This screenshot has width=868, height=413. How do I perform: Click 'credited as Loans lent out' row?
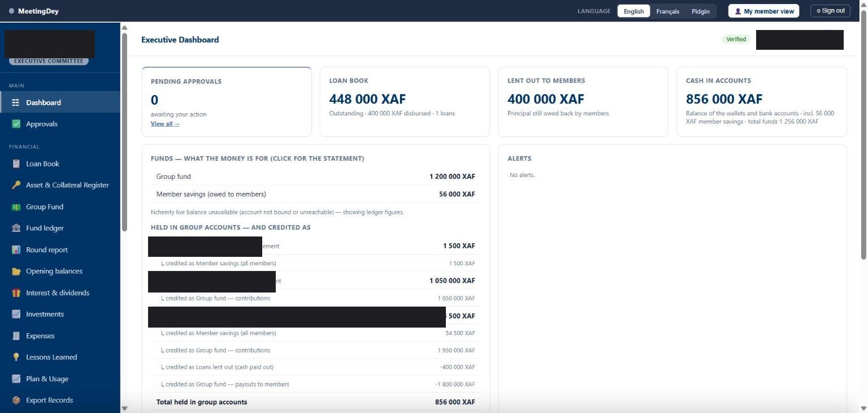(x=315, y=367)
